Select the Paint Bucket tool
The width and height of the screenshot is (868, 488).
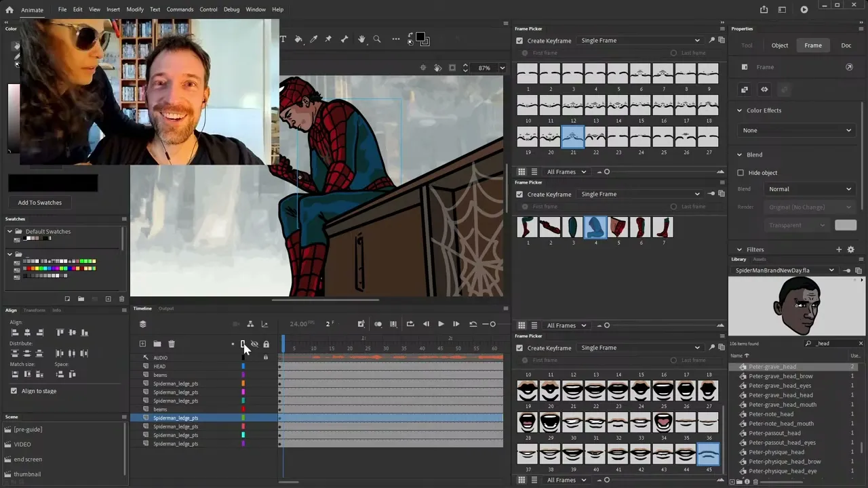click(x=298, y=39)
